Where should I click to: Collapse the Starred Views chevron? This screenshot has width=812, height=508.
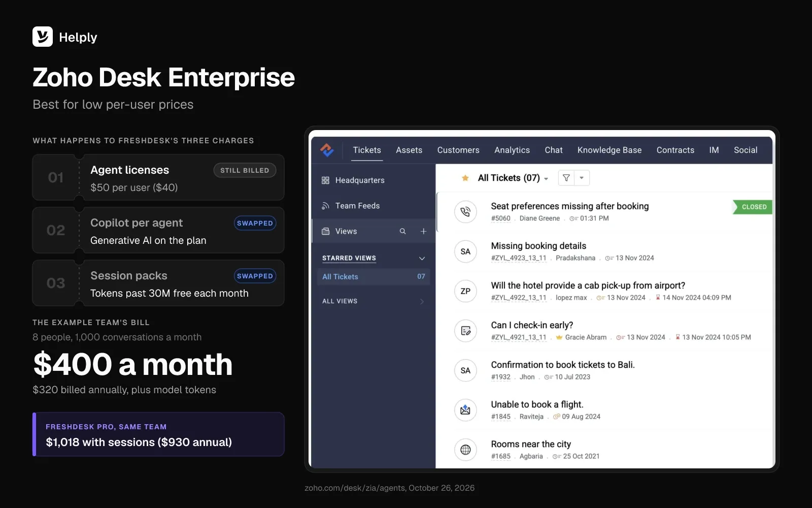coord(422,259)
